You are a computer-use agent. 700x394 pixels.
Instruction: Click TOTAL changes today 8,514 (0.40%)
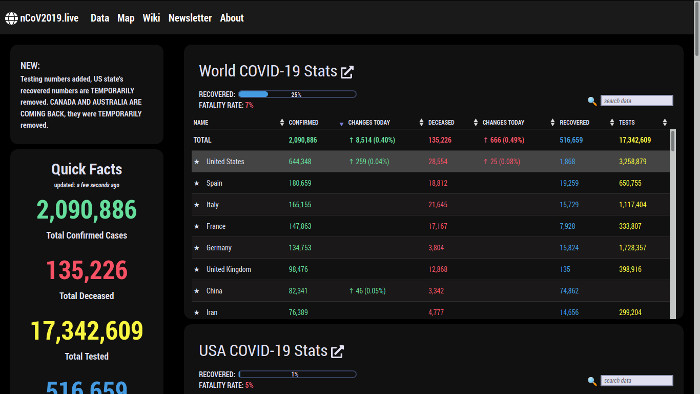point(372,140)
